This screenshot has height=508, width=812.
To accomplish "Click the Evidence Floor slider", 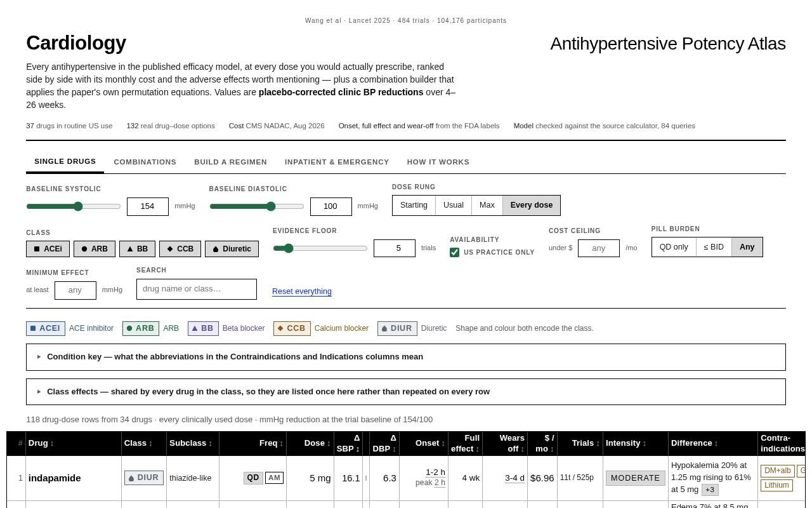I will click(320, 248).
